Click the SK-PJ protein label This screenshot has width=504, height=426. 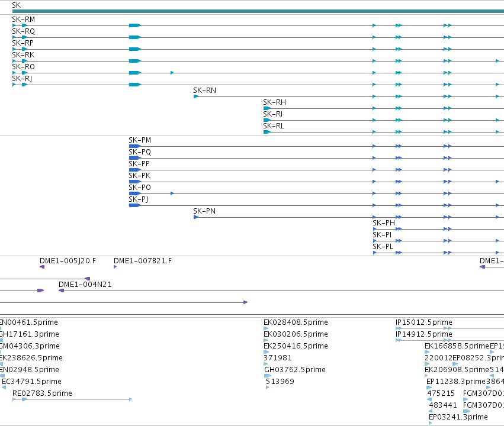[139, 199]
